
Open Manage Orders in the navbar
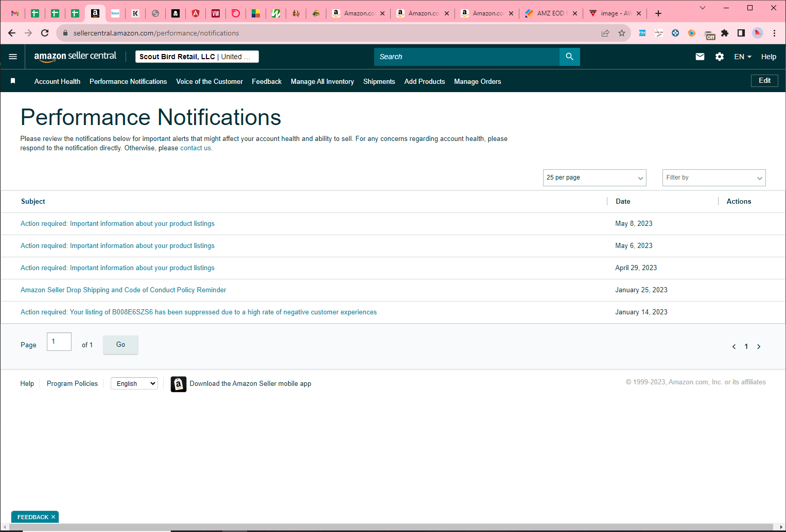pyautogui.click(x=478, y=81)
